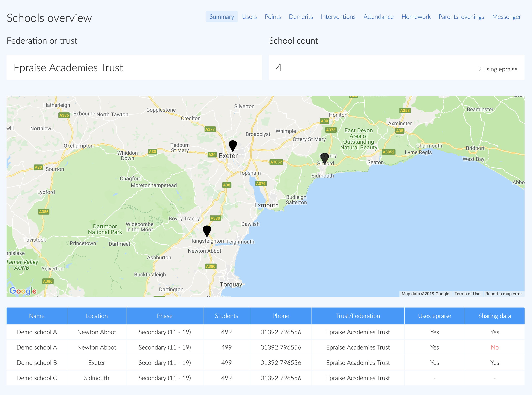532x395 pixels.
Task: Go to the Parents' evenings section
Action: click(x=461, y=17)
